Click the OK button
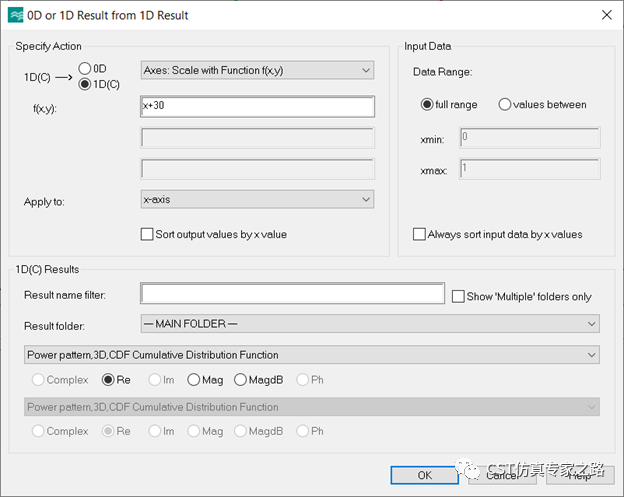The width and height of the screenshot is (624, 497). coord(424,475)
